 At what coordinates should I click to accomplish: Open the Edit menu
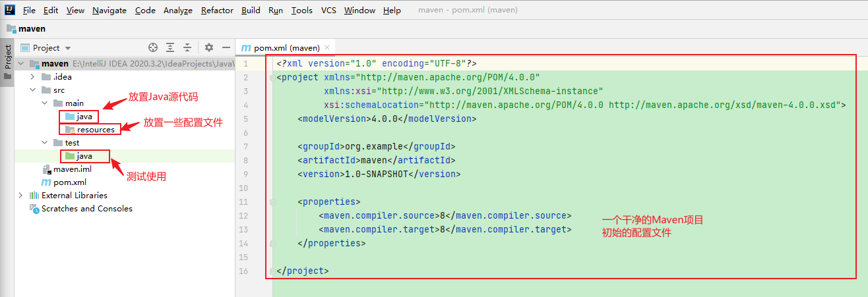[x=51, y=11]
